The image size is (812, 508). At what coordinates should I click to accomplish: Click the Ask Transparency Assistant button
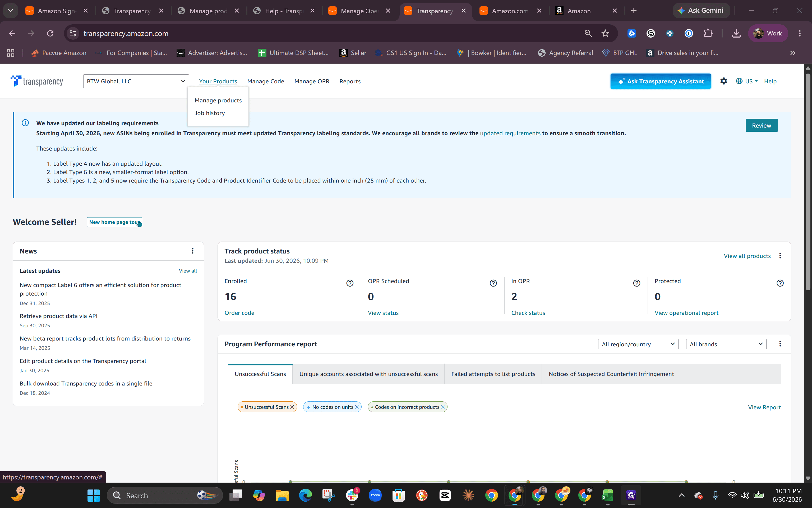[x=660, y=81]
